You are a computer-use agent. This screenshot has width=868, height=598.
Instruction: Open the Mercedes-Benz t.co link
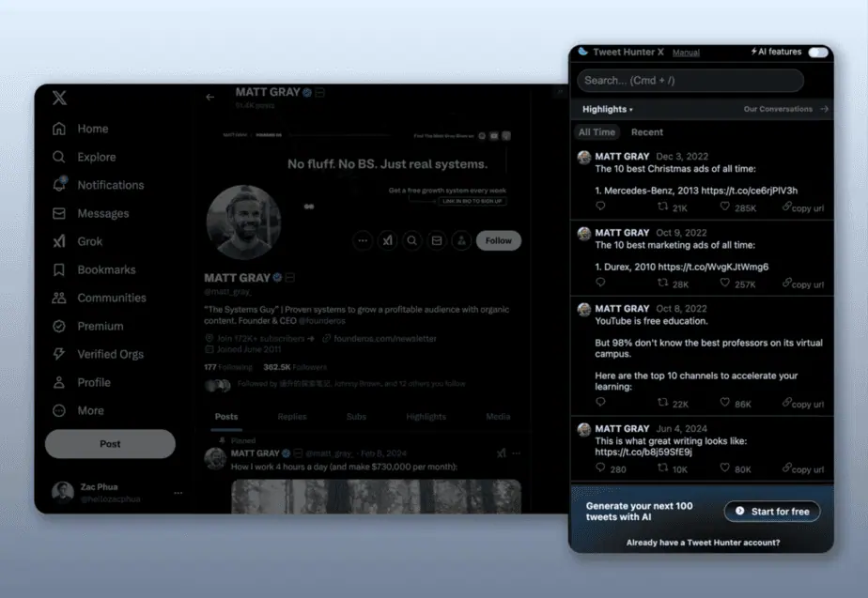coord(749,191)
